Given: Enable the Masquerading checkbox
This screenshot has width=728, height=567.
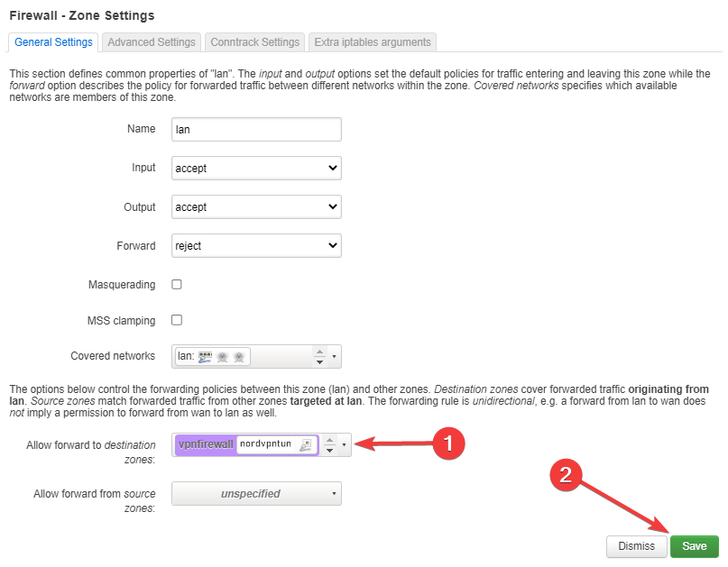Looking at the screenshot, I should pos(177,285).
